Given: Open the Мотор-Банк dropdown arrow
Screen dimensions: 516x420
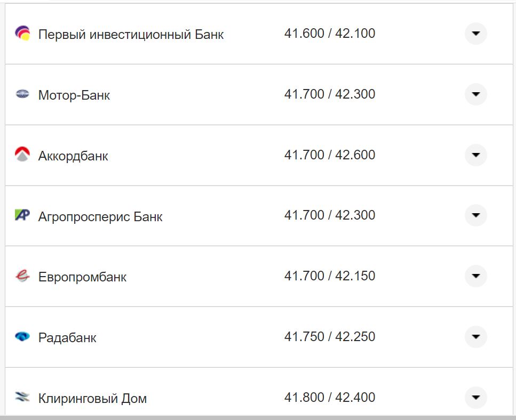Looking at the screenshot, I should coord(475,94).
